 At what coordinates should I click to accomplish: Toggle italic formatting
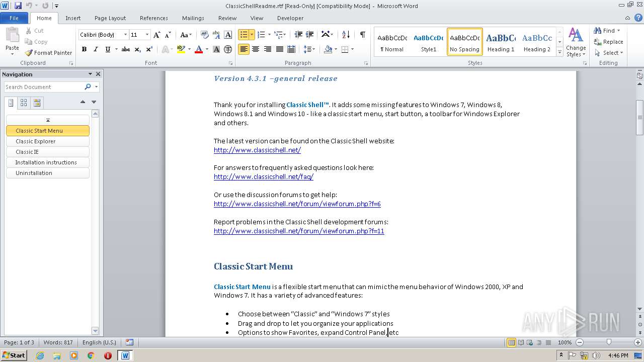(x=96, y=49)
